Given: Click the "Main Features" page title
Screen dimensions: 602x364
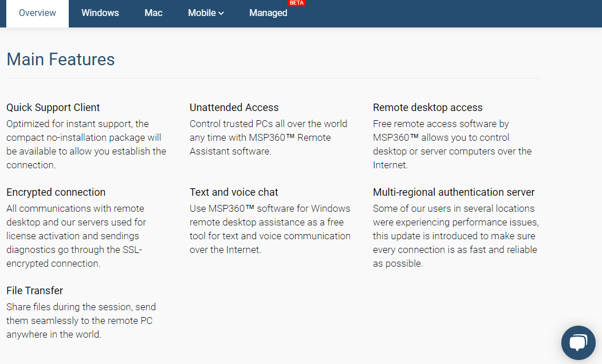Looking at the screenshot, I should coord(60,59).
